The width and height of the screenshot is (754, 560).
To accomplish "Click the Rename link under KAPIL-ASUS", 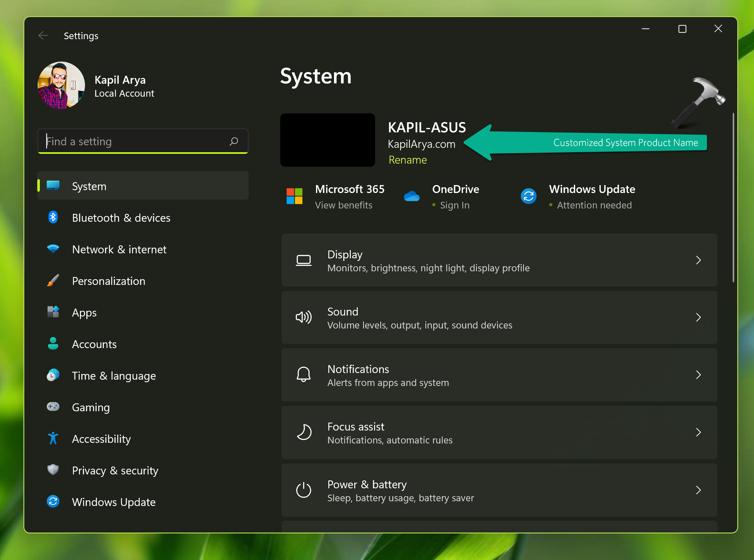I will coord(407,160).
